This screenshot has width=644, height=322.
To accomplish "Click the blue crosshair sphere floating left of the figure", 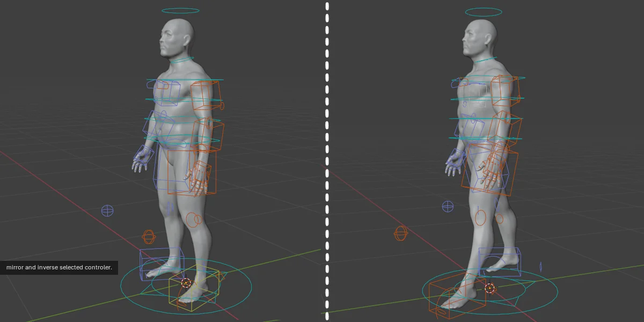I will tap(108, 210).
